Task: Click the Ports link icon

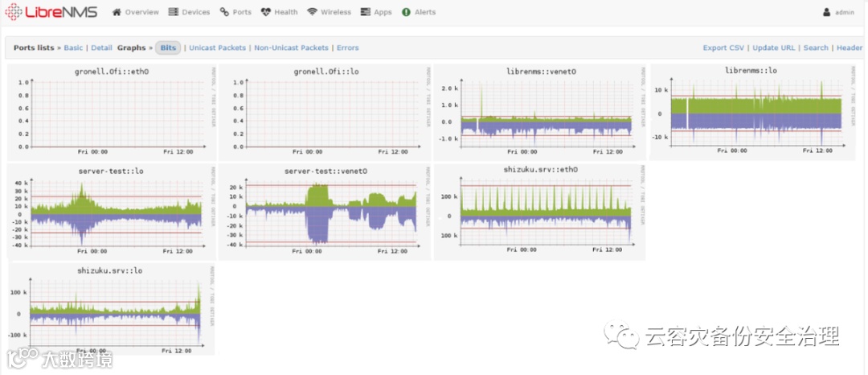Action: tap(224, 11)
